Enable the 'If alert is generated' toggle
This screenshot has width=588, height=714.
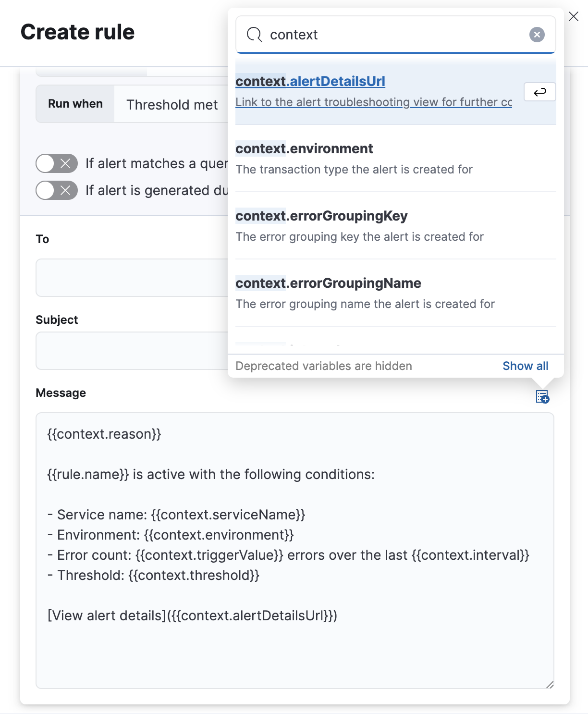click(x=56, y=190)
